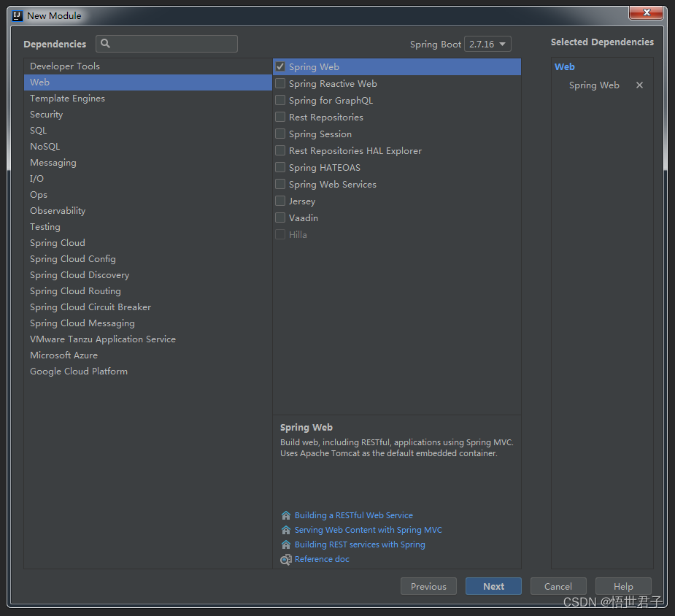Select Spring Cloud Circuit Breaker category
Viewport: 675px width, 616px height.
click(148, 307)
